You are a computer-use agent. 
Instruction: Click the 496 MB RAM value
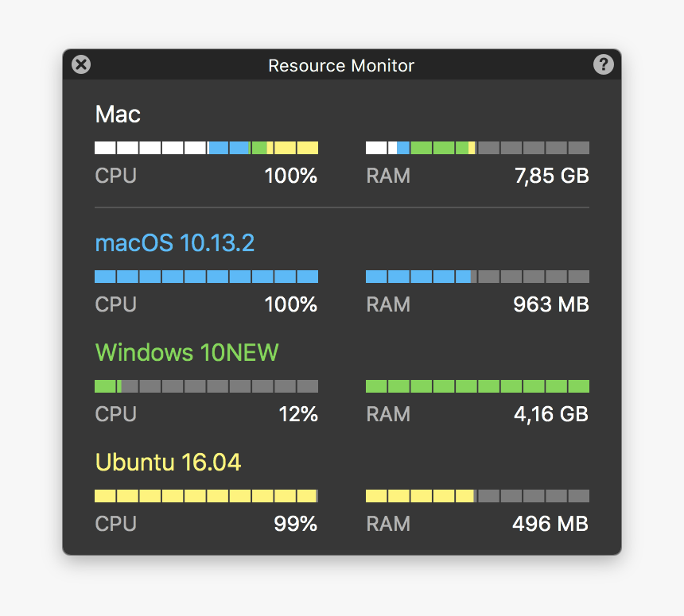pos(550,524)
